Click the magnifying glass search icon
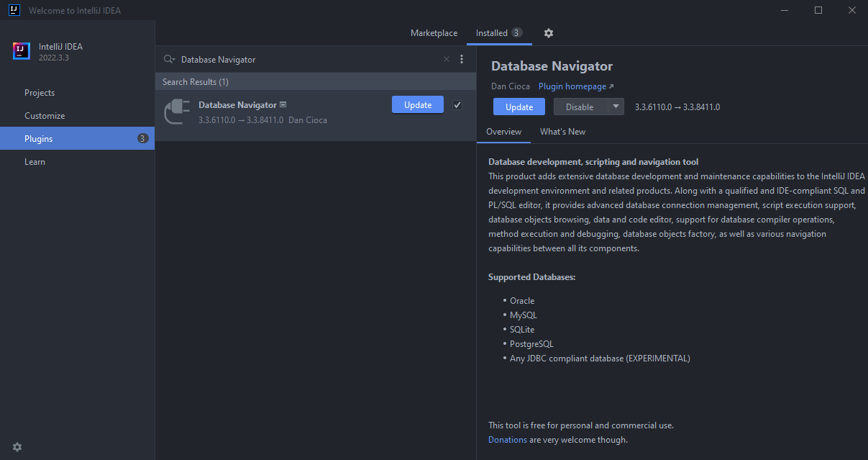Viewport: 868px width, 460px height. [168, 59]
